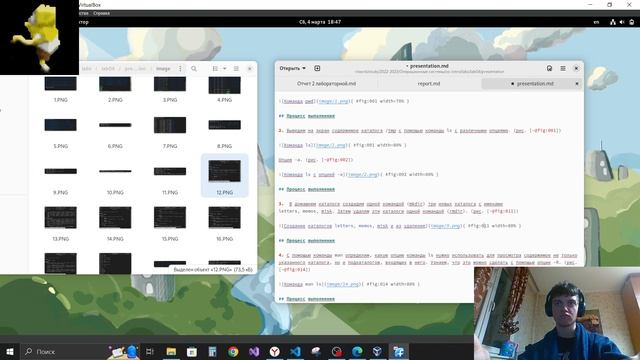Follow the image/9.png link in editor text

tap(445, 226)
